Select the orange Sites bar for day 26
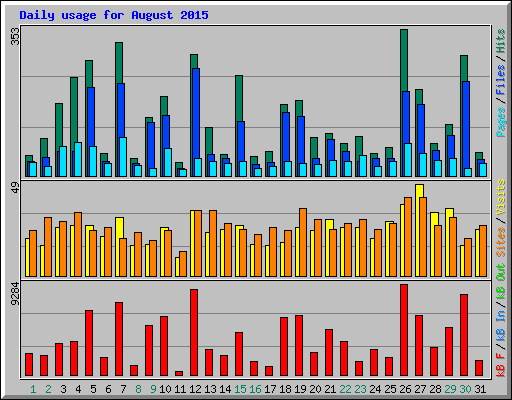The image size is (512, 400). pos(408,237)
